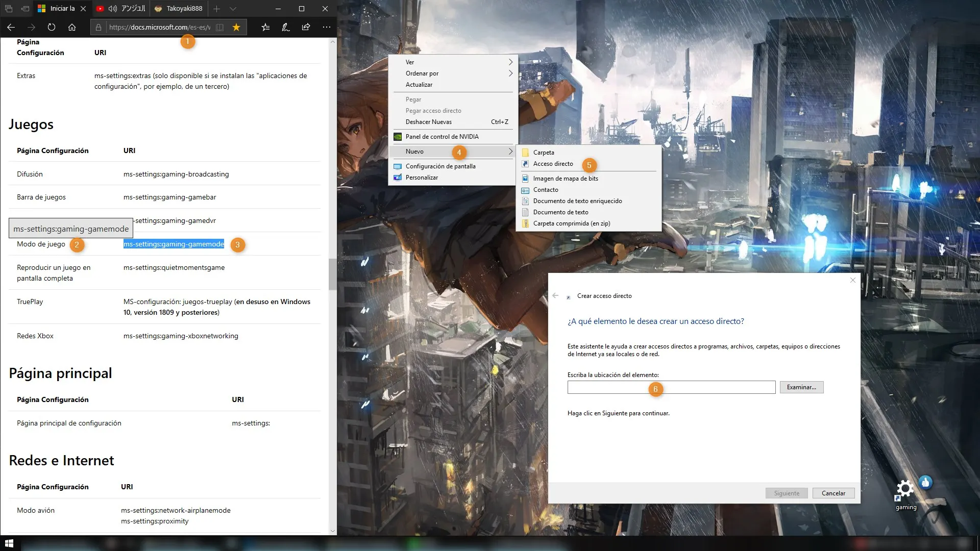The width and height of the screenshot is (980, 551).
Task: Click the Modo de juego cell
Action: [x=41, y=244]
